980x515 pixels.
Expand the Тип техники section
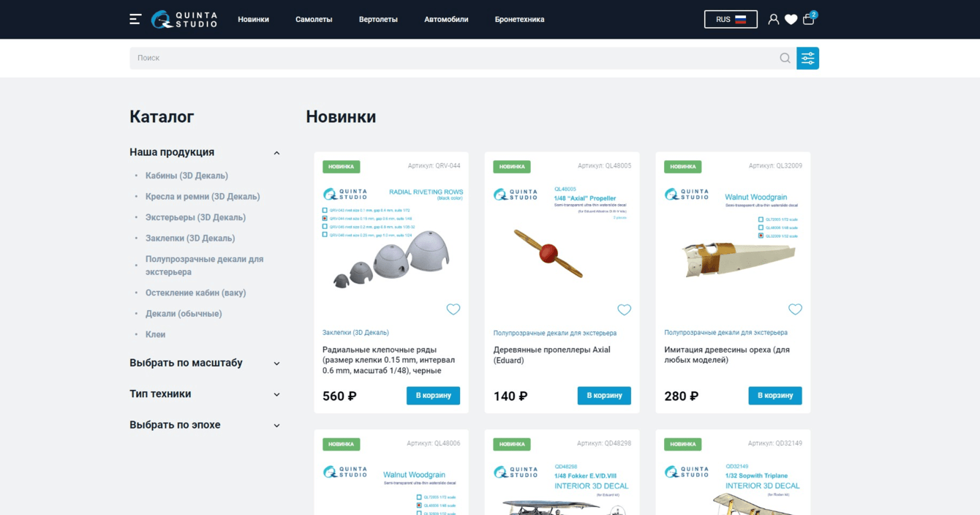click(276, 394)
